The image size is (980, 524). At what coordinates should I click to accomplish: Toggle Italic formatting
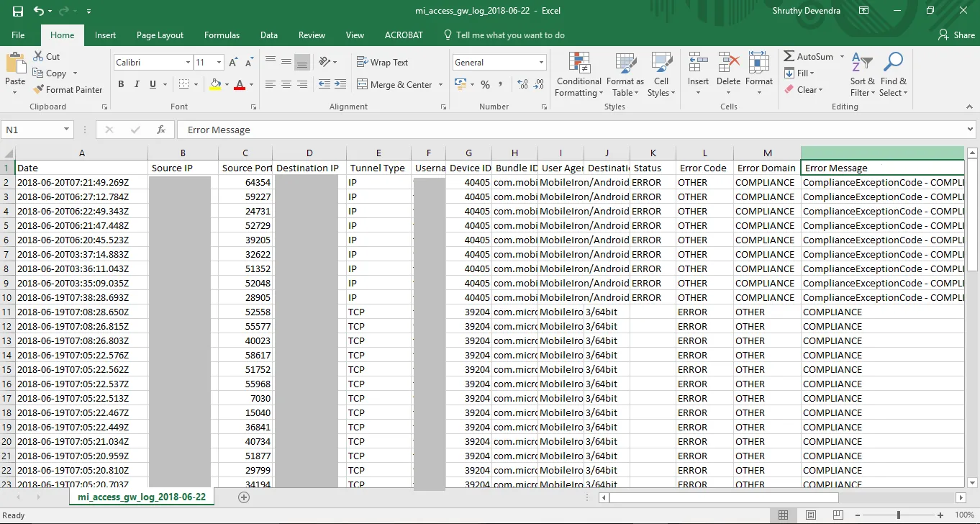click(x=137, y=84)
